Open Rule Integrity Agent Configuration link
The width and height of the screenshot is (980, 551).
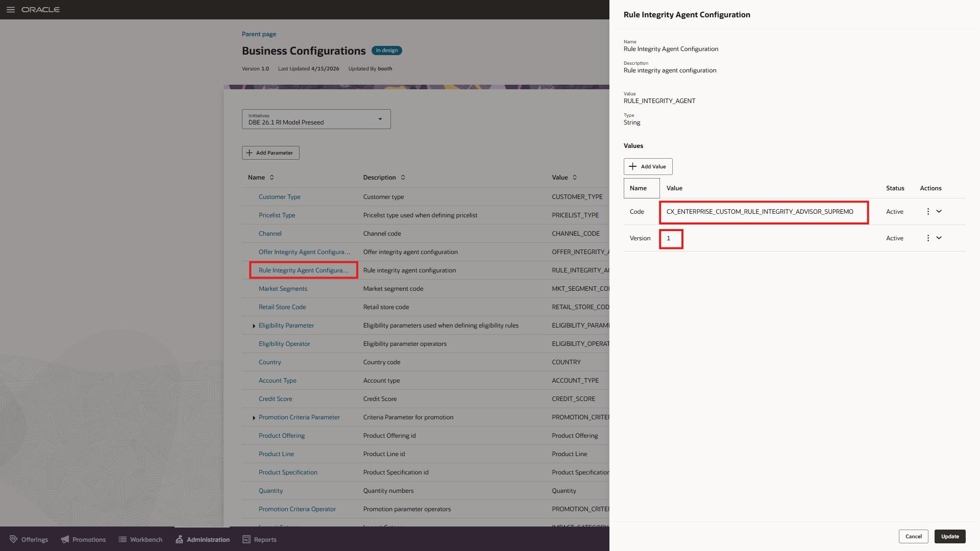click(x=303, y=270)
